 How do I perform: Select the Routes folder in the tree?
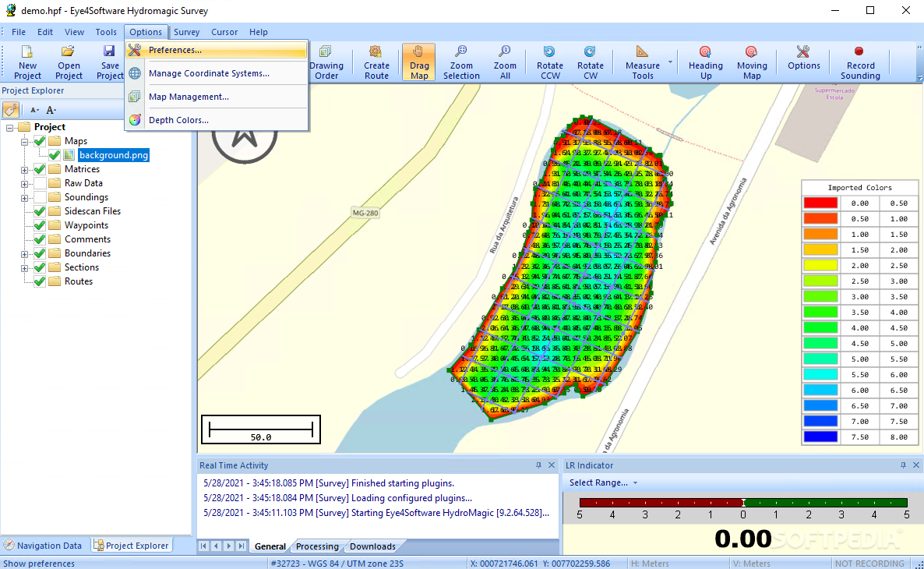point(79,281)
